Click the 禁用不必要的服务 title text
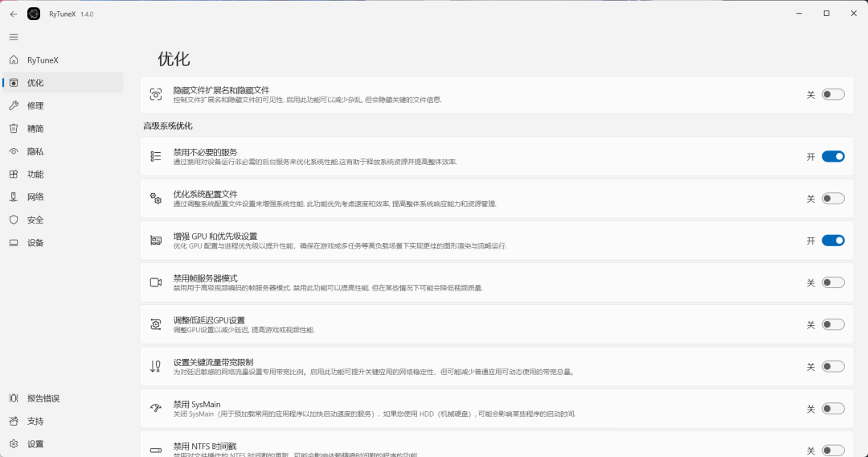Screen dimensions: 868x457 [x=206, y=152]
